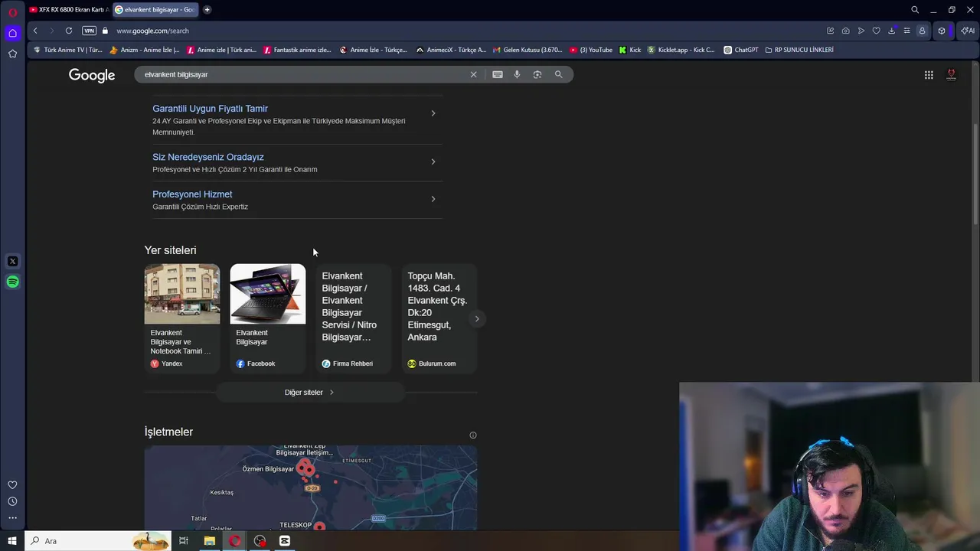The width and height of the screenshot is (980, 551).
Task: Open Bulurum.com Topçu Mah. address card
Action: (x=439, y=318)
